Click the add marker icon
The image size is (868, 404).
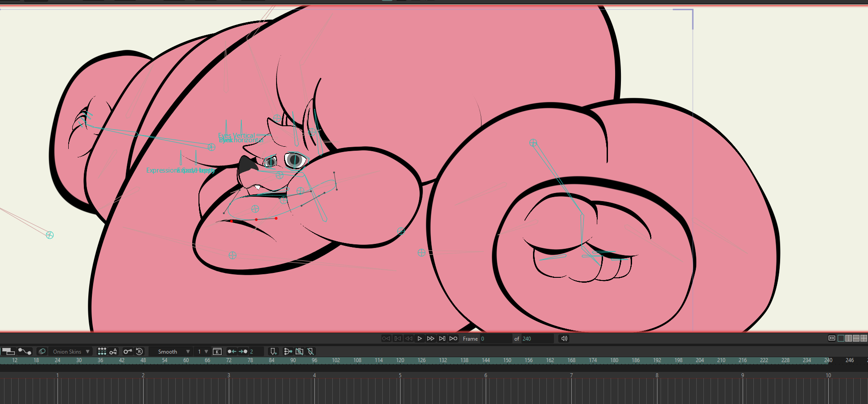[x=273, y=352]
